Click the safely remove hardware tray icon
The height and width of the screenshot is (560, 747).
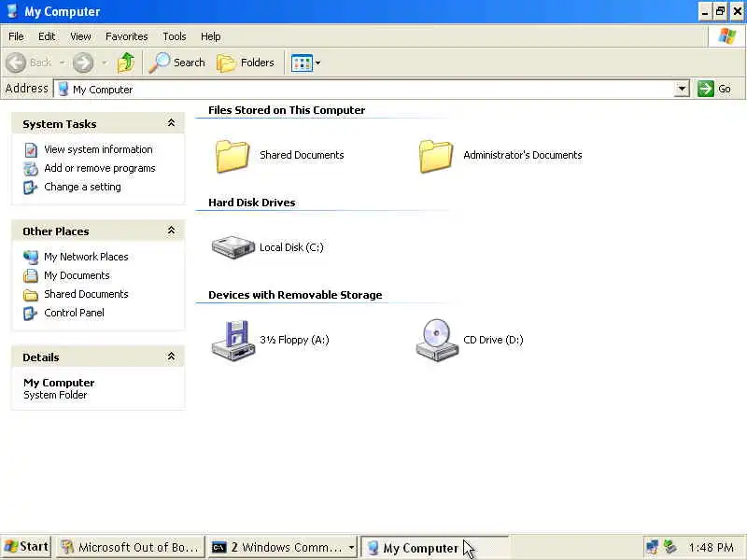(670, 547)
